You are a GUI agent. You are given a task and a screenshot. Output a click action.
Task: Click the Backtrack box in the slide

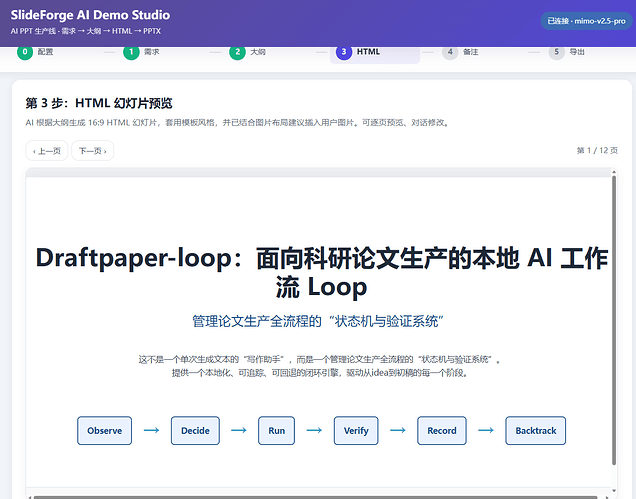535,430
